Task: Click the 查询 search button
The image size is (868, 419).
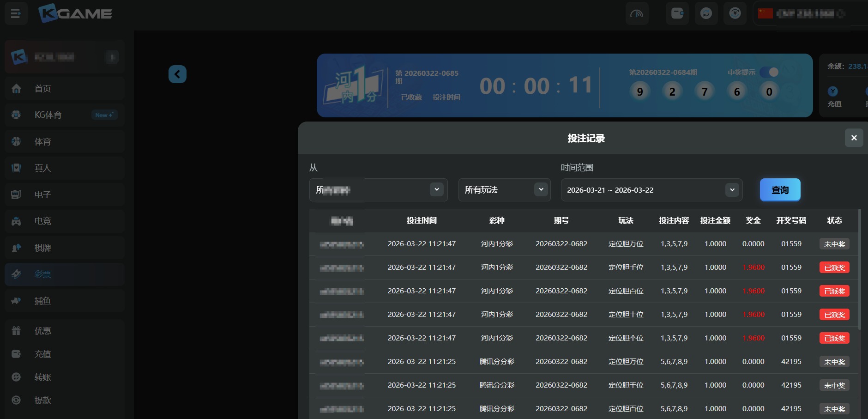Action: pyautogui.click(x=780, y=190)
